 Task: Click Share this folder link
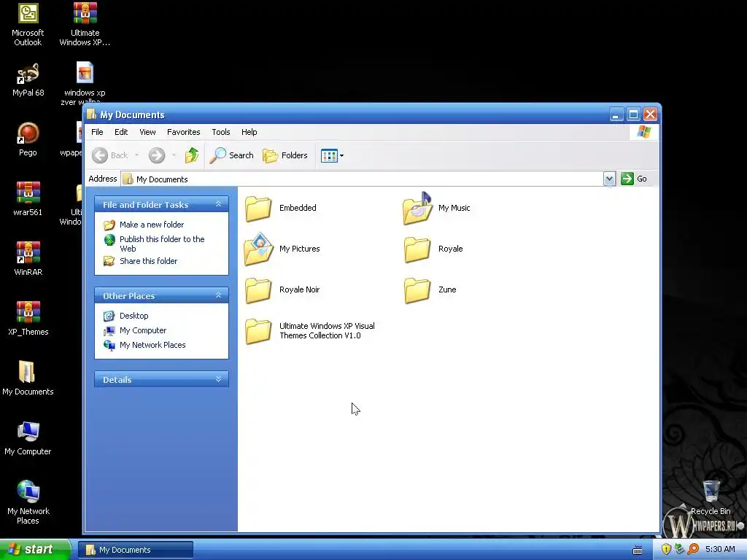tap(148, 261)
